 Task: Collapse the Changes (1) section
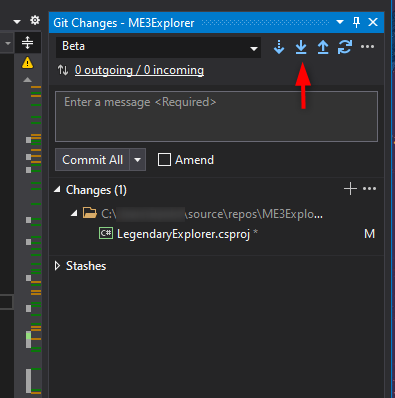click(x=57, y=190)
